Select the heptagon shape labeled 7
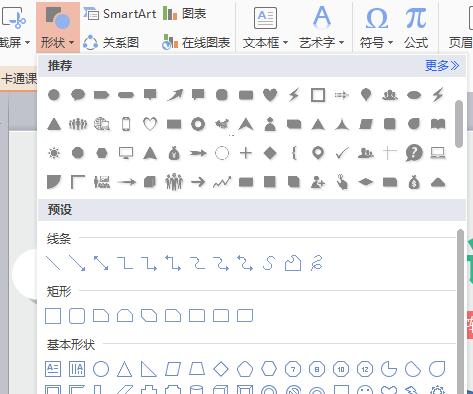This screenshot has height=394, width=473. (x=293, y=369)
